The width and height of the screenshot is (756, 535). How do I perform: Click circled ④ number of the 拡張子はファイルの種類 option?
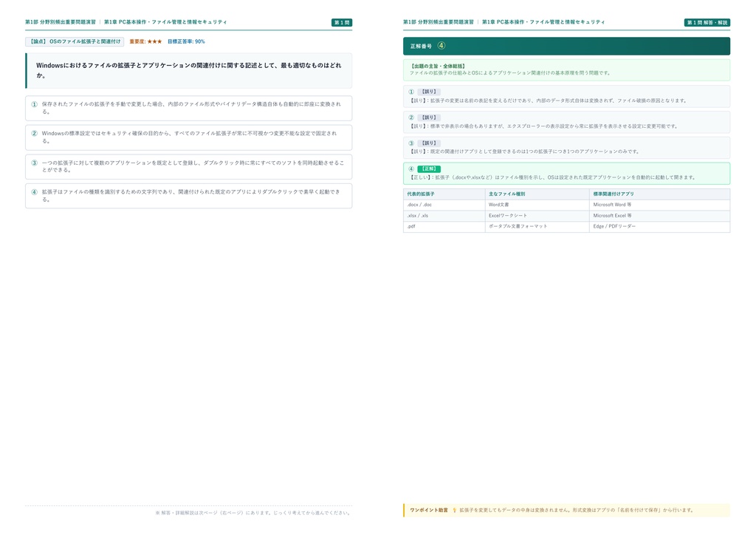click(34, 192)
